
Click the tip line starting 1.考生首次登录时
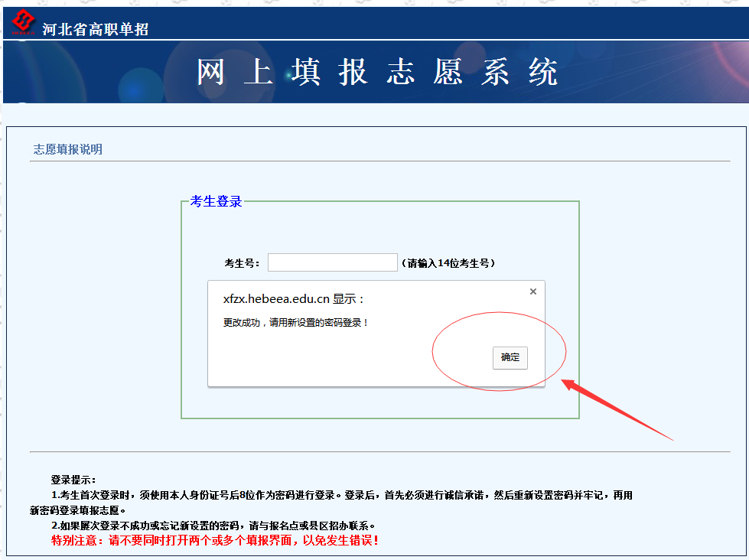[331, 503]
